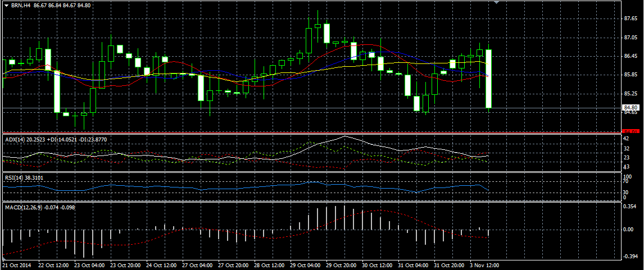Click the BRN,H4 symbol label
The width and height of the screenshot is (644, 270).
21,6
